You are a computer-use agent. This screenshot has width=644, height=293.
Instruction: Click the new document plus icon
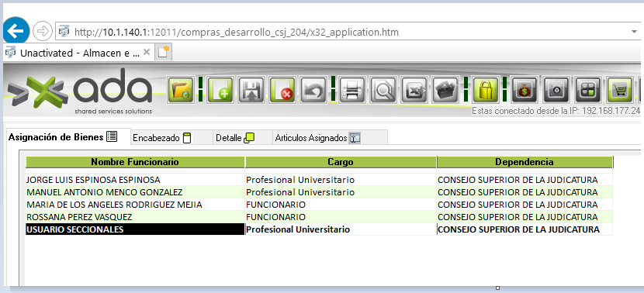pos(220,90)
